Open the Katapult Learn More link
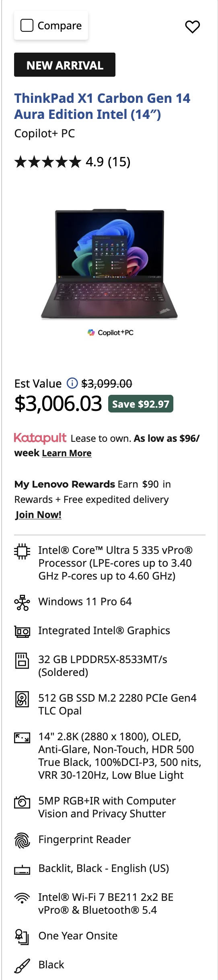Image resolution: width=218 pixels, height=980 pixels. pyautogui.click(x=67, y=453)
